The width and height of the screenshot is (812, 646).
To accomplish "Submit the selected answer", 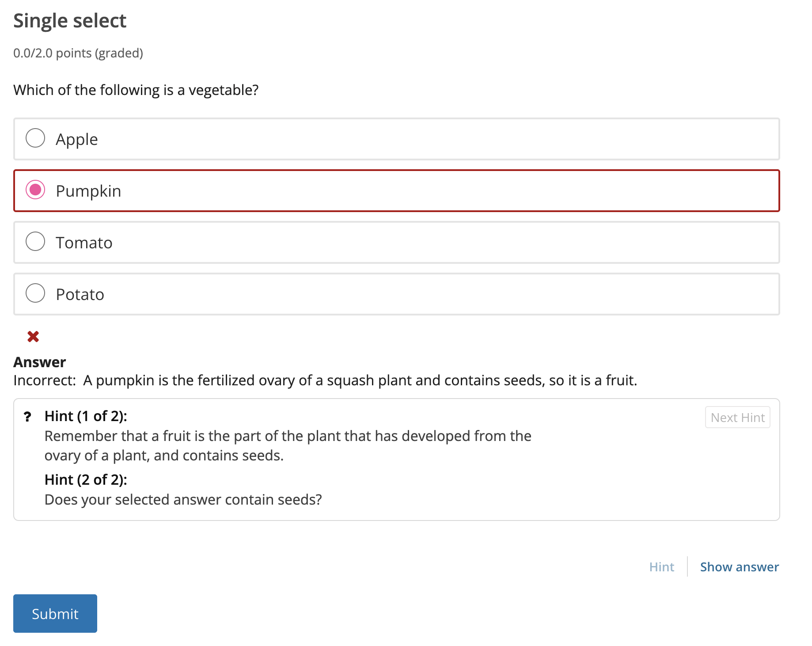I will coord(55,613).
